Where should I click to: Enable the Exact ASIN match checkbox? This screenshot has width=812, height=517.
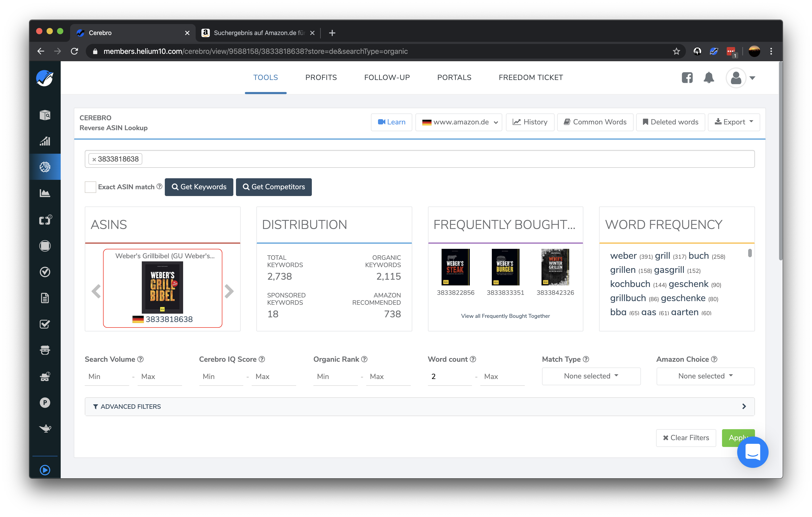[x=90, y=187]
